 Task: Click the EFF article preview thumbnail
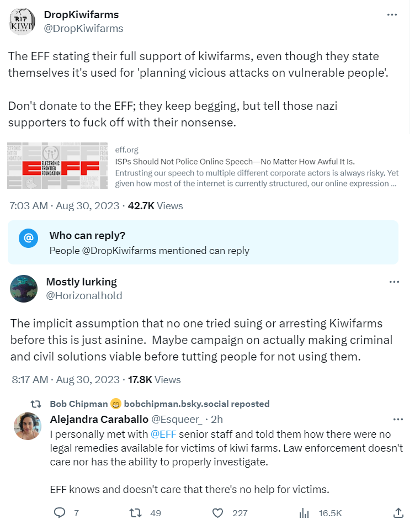click(57, 166)
